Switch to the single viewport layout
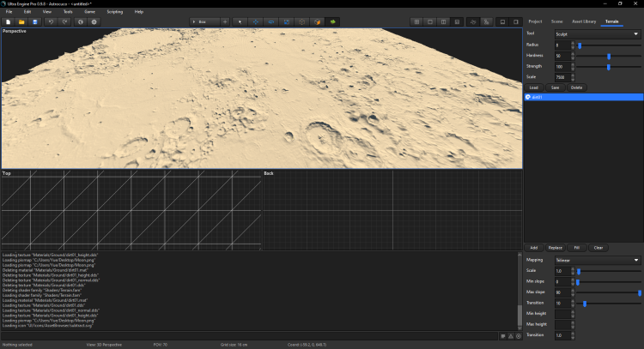Screen dimensions: 644x349 click(x=431, y=21)
